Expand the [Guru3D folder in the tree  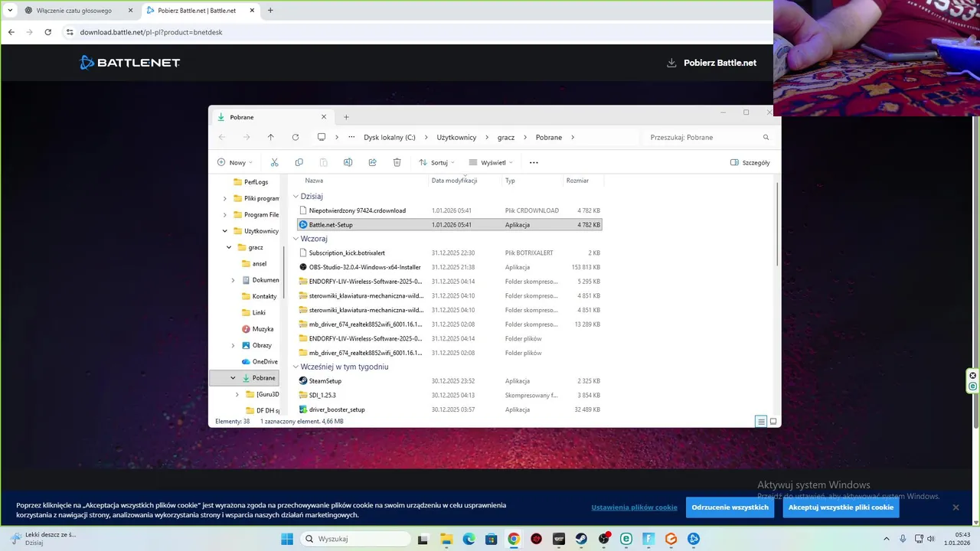click(x=237, y=394)
